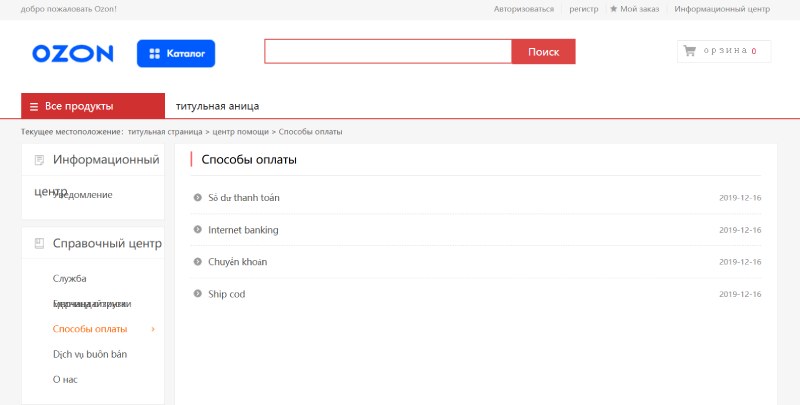The height and width of the screenshot is (405, 800).
Task: Open the OZON logo homepage
Action: (x=72, y=54)
